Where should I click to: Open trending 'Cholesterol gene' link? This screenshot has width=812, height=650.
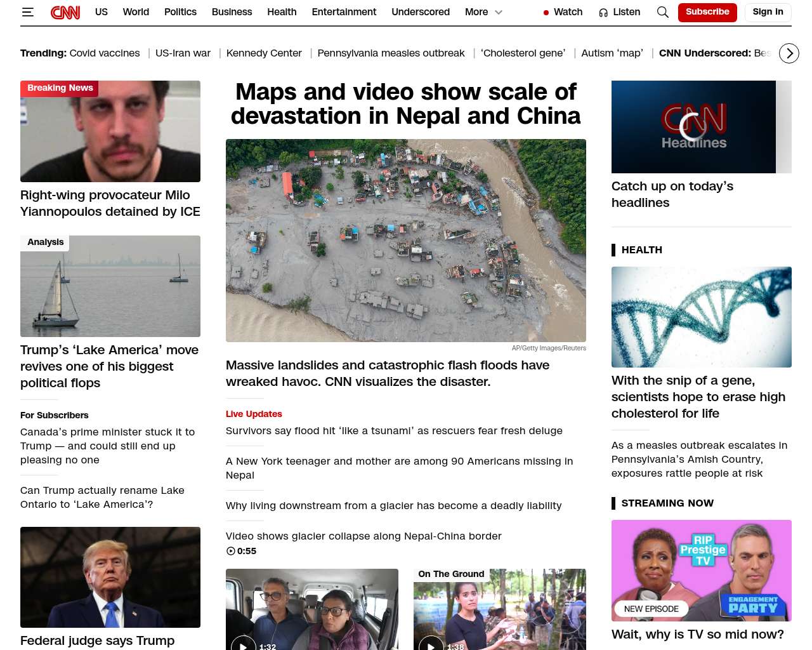(523, 53)
